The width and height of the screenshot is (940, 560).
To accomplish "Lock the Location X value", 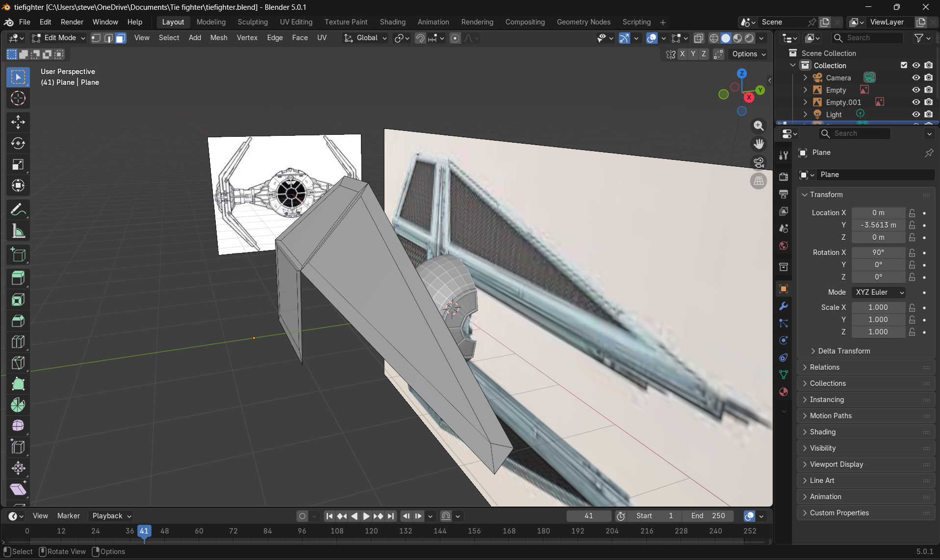I will (912, 213).
